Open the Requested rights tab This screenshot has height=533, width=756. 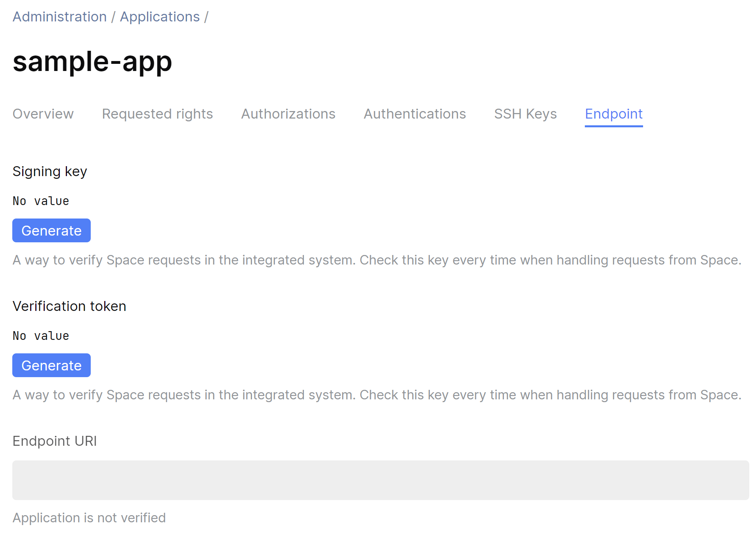(157, 114)
